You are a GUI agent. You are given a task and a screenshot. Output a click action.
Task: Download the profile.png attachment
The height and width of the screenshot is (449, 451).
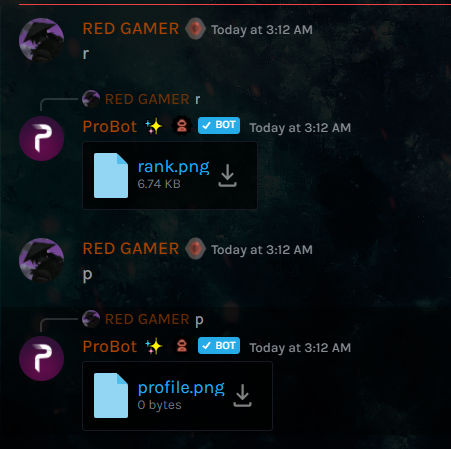[x=242, y=395]
